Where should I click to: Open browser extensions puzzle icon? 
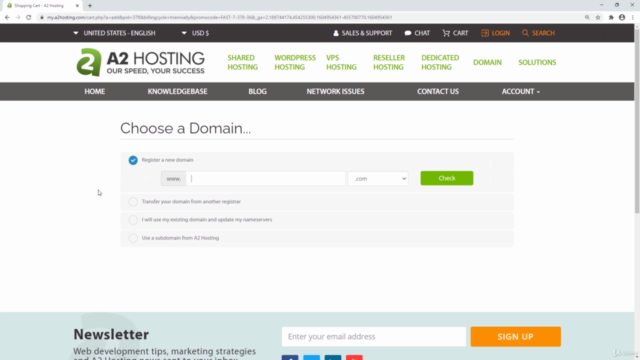(611, 18)
